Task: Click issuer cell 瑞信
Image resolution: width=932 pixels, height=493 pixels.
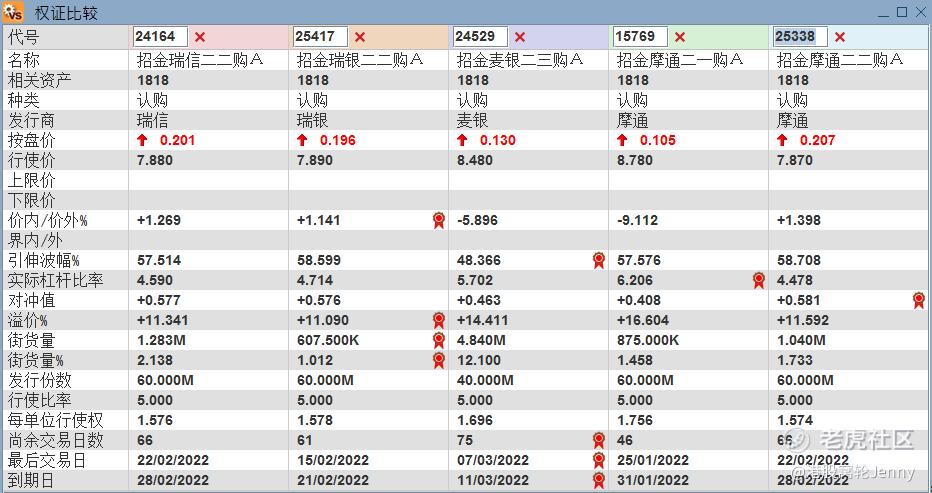Action: click(x=152, y=121)
